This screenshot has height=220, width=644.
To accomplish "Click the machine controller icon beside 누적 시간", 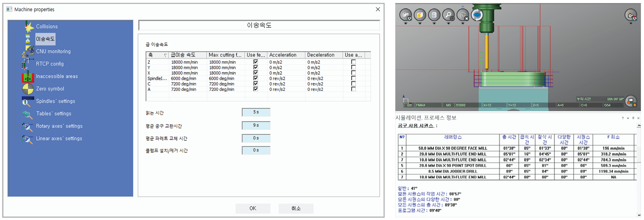I will [631, 101].
